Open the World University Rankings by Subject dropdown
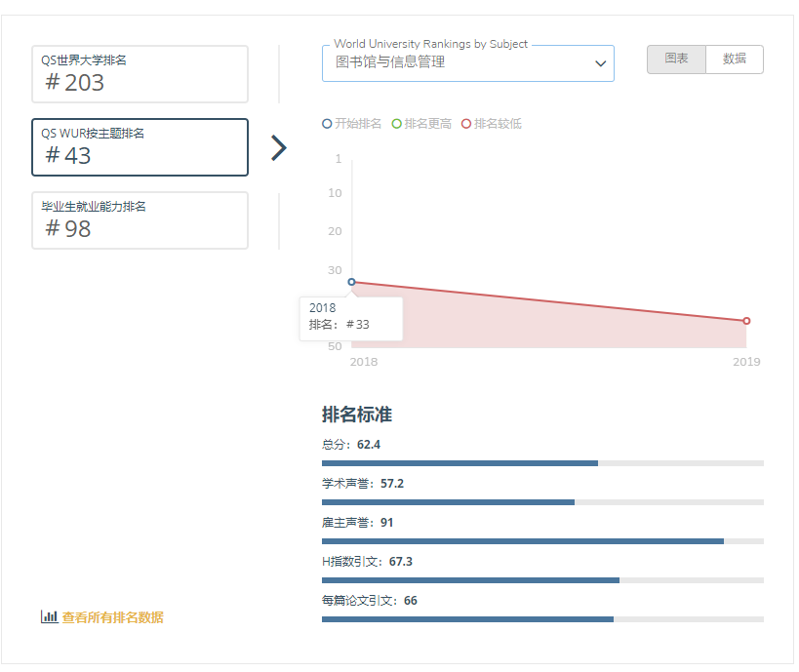 pyautogui.click(x=459, y=63)
